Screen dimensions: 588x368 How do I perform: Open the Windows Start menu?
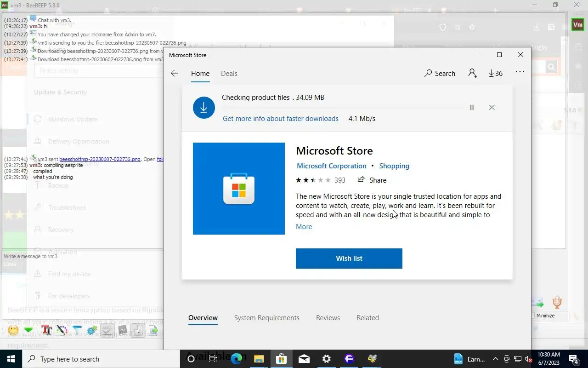(11, 359)
